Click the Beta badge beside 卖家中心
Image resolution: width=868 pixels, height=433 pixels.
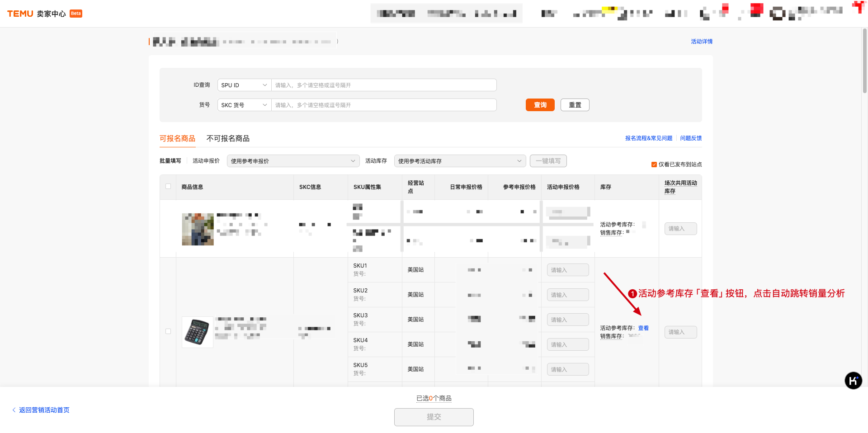tap(76, 13)
